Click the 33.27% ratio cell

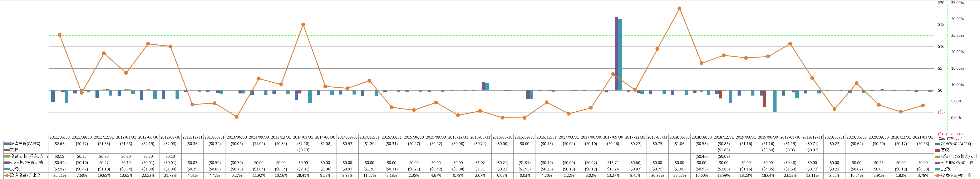tap(679, 176)
